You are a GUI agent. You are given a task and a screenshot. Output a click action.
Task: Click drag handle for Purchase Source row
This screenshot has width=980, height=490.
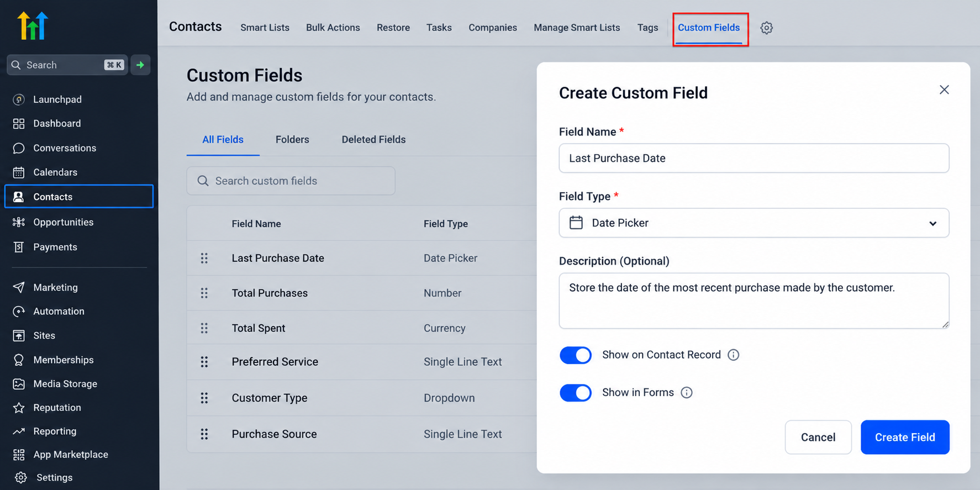coord(204,434)
